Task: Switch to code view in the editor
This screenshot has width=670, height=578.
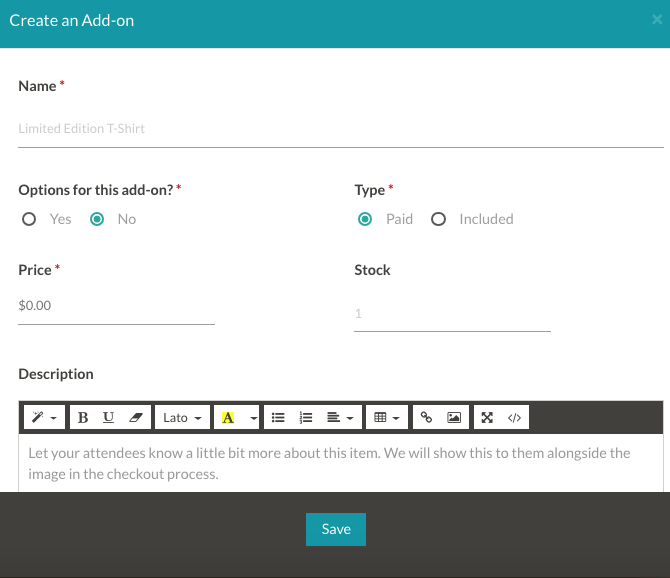Action: 514,417
